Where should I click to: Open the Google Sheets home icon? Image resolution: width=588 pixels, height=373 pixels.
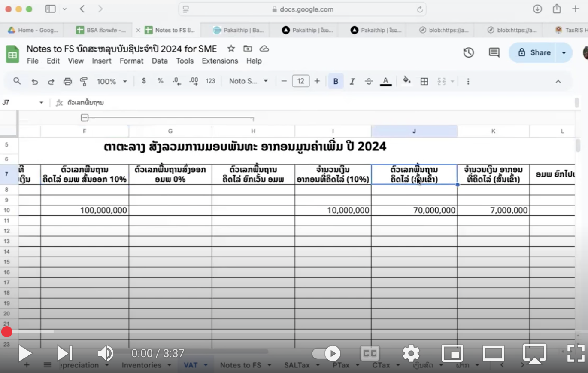point(12,54)
